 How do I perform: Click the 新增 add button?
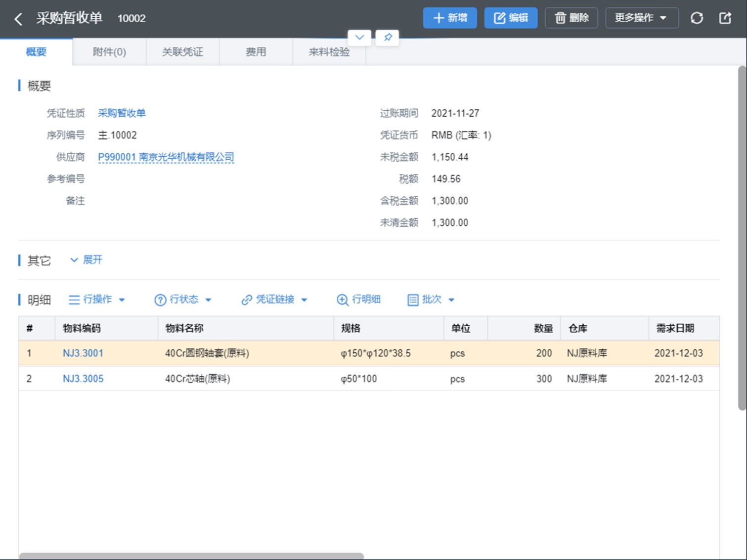pos(450,18)
